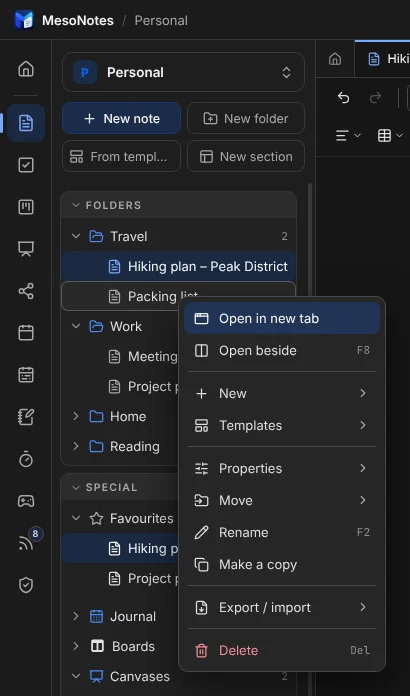Open the Timer stopwatch icon in rail
This screenshot has height=696, width=410.
coord(26,459)
